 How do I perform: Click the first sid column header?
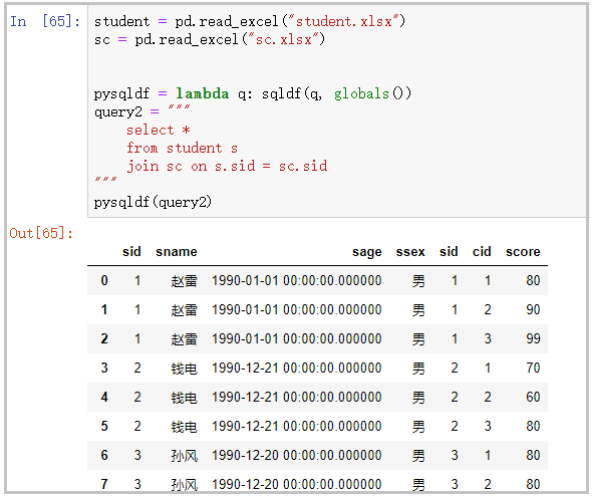point(131,251)
